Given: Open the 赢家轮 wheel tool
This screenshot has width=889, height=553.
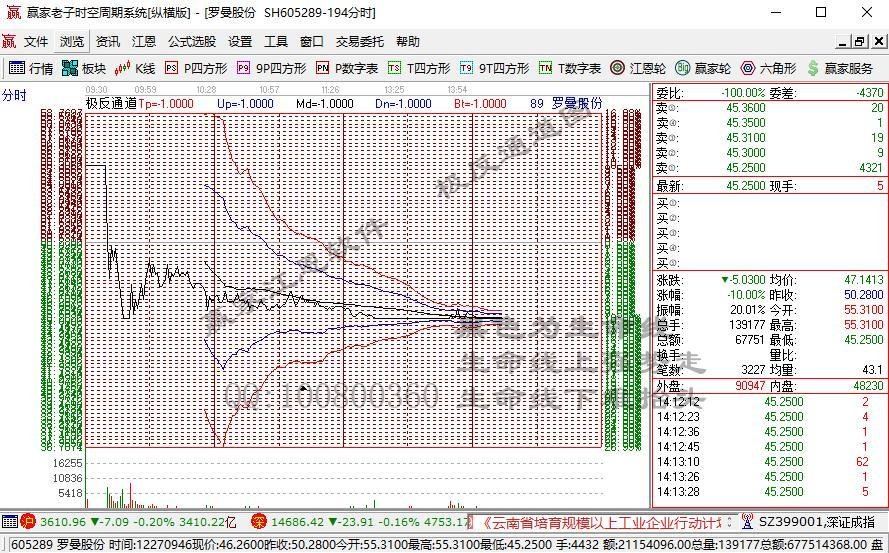Looking at the screenshot, I should [703, 69].
